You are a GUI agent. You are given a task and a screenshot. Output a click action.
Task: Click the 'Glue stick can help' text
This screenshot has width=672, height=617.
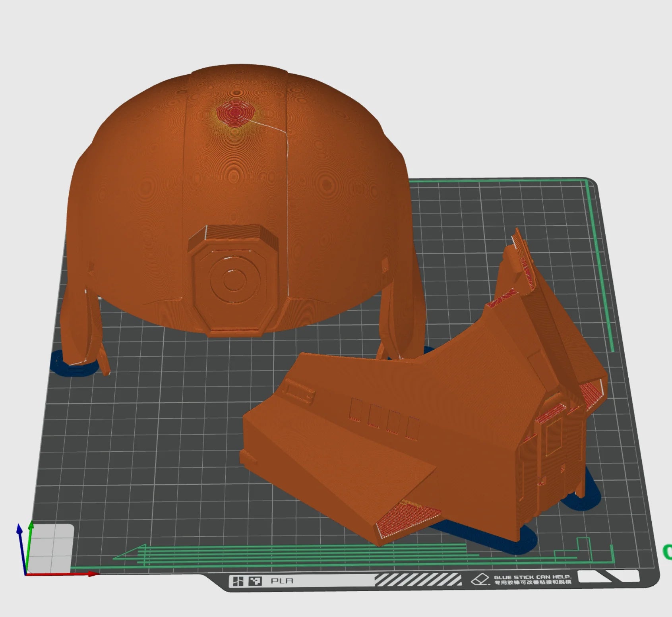[x=532, y=579]
